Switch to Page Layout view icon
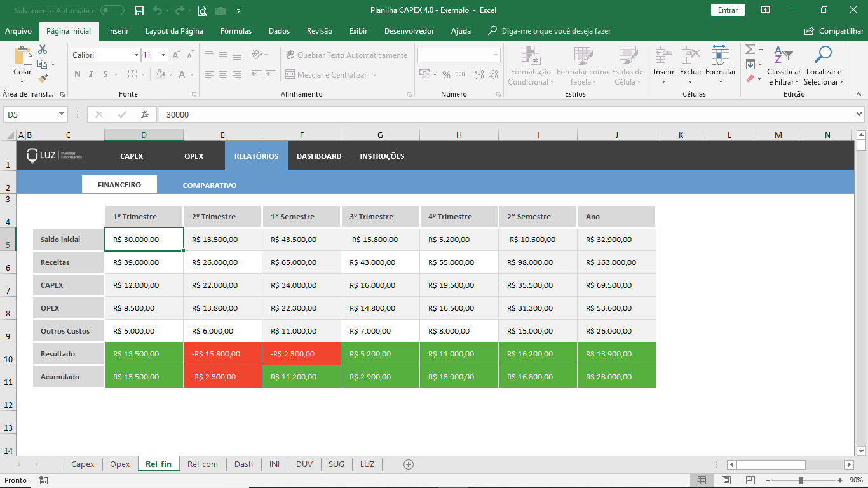Viewport: 868px width, 488px height. point(726,480)
